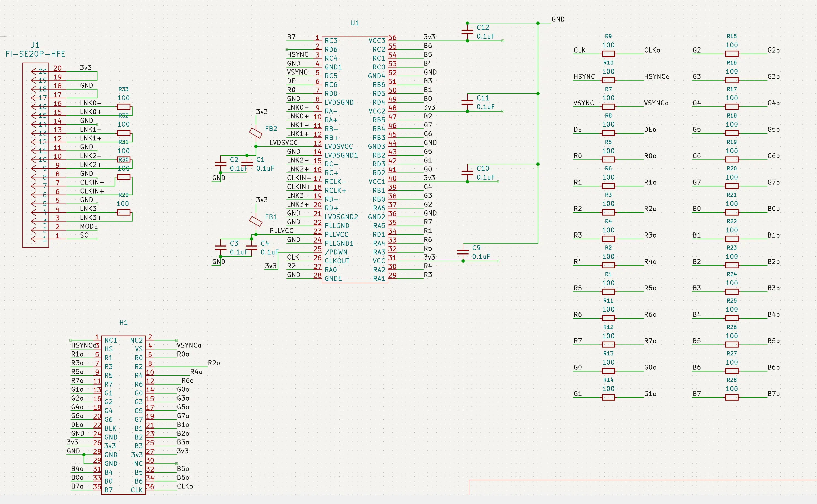Select the ferrite bead FB1 symbol

tap(256, 221)
